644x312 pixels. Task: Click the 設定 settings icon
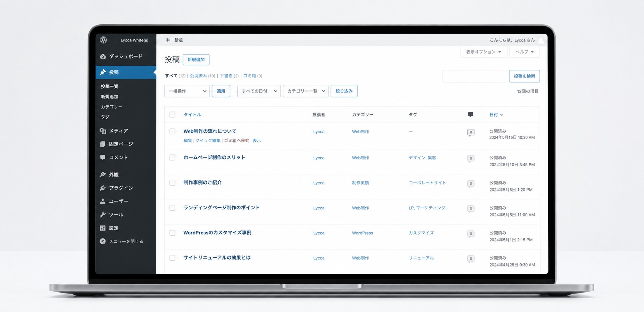coord(103,228)
